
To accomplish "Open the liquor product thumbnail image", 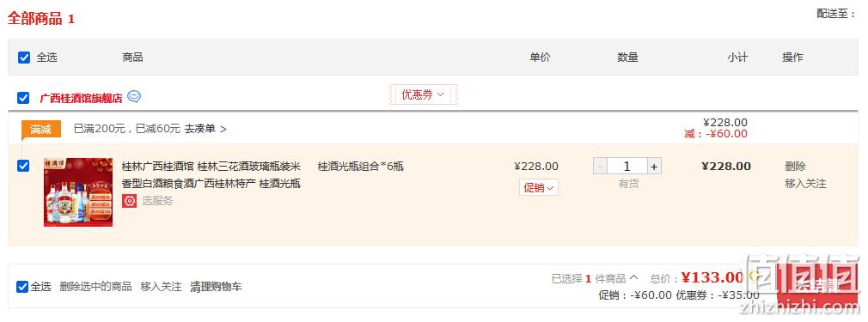I will click(78, 192).
